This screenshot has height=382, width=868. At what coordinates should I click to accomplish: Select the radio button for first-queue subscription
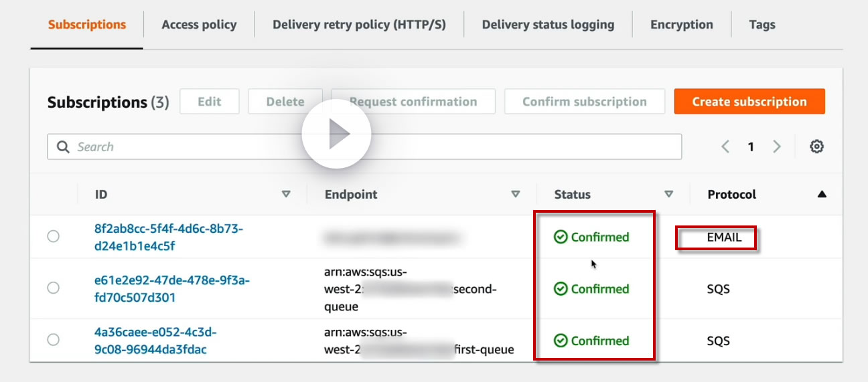point(54,340)
